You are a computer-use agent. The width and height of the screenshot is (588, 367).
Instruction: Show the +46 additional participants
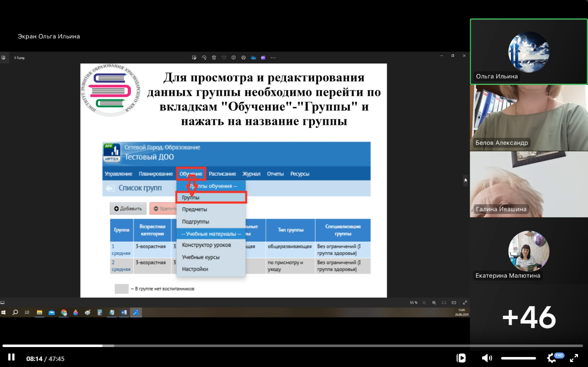click(x=529, y=317)
